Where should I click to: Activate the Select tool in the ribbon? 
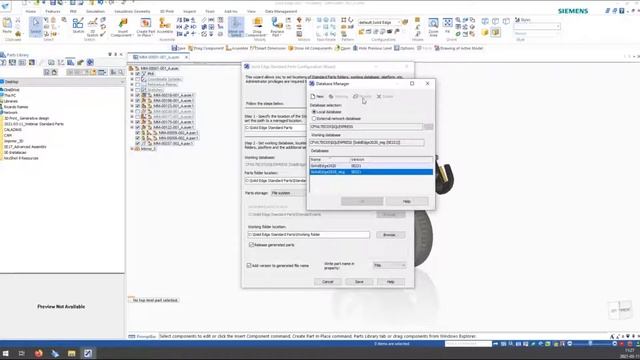(x=36, y=26)
